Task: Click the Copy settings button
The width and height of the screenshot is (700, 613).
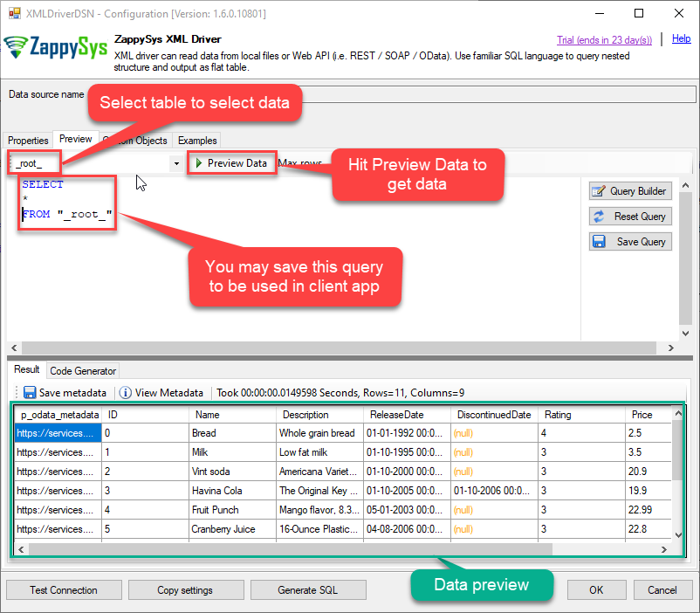Action: coord(186,590)
